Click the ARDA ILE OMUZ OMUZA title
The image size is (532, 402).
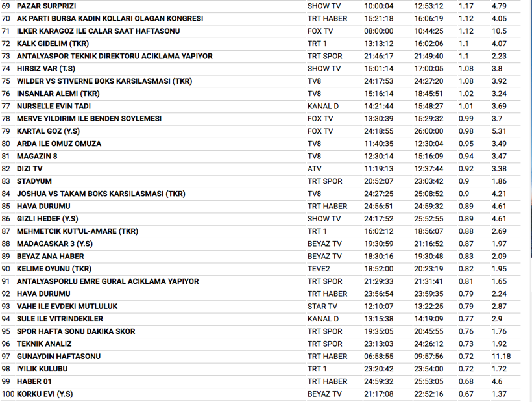point(59,144)
